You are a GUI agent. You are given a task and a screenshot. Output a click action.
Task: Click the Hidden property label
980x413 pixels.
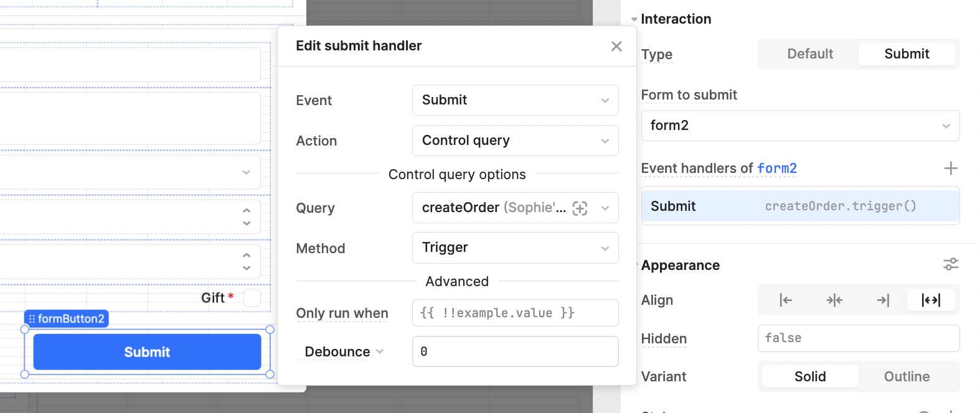664,339
